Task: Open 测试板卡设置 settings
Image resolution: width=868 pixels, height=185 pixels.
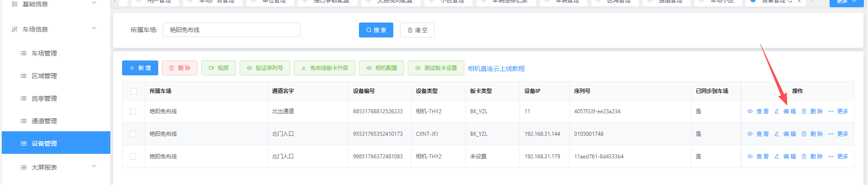Action: (x=436, y=68)
